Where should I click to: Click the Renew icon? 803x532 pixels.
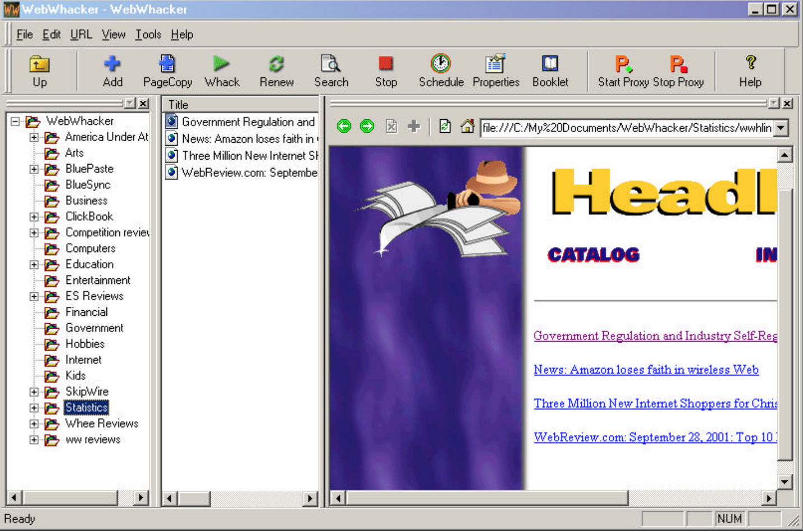[x=277, y=69]
